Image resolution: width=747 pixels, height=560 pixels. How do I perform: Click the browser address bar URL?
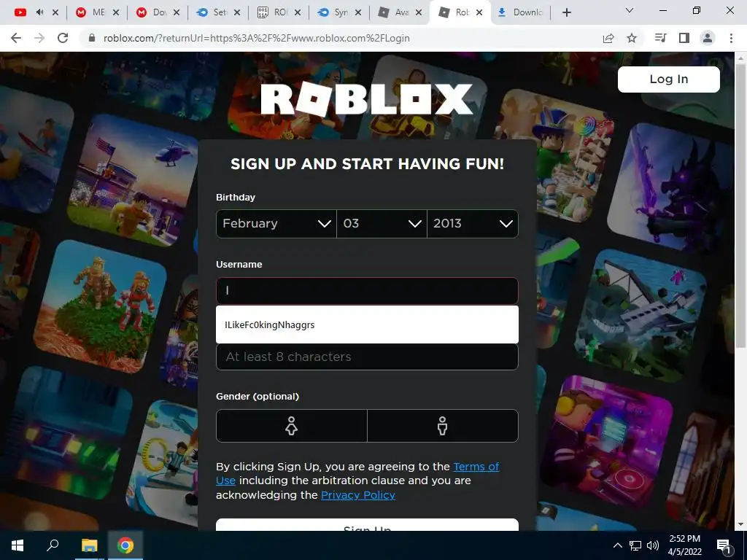tap(256, 38)
